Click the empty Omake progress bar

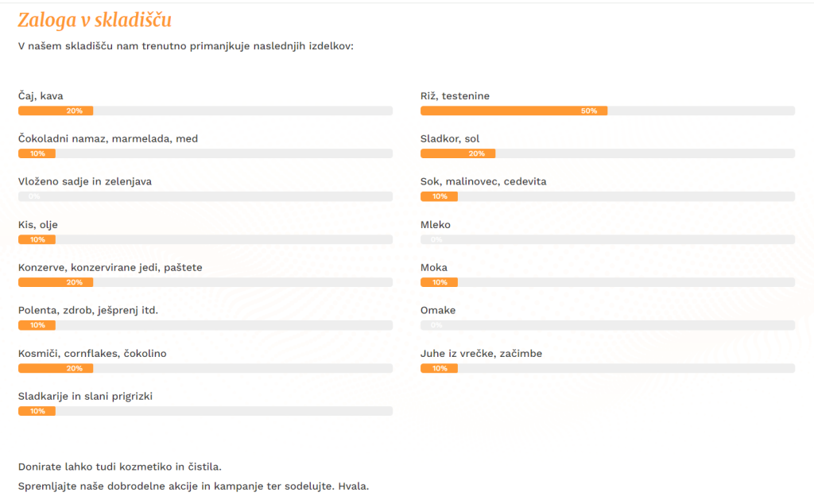(607, 325)
